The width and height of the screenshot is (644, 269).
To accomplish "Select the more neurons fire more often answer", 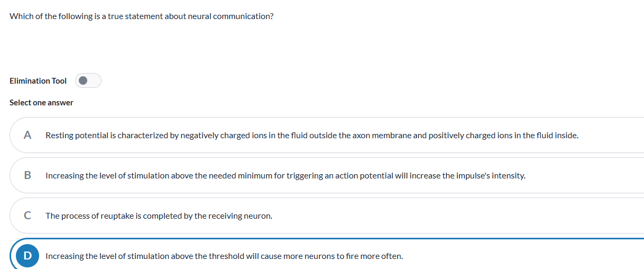I will (224, 256).
